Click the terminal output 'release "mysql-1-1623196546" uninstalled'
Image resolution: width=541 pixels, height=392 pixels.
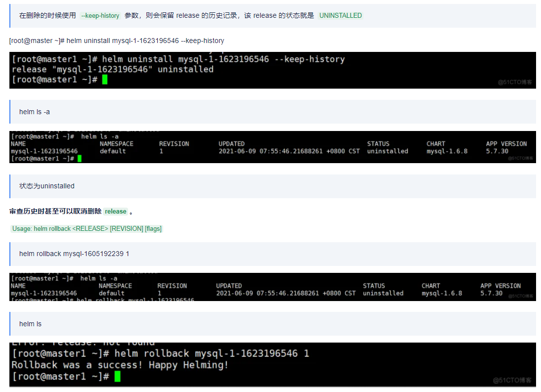tap(112, 69)
